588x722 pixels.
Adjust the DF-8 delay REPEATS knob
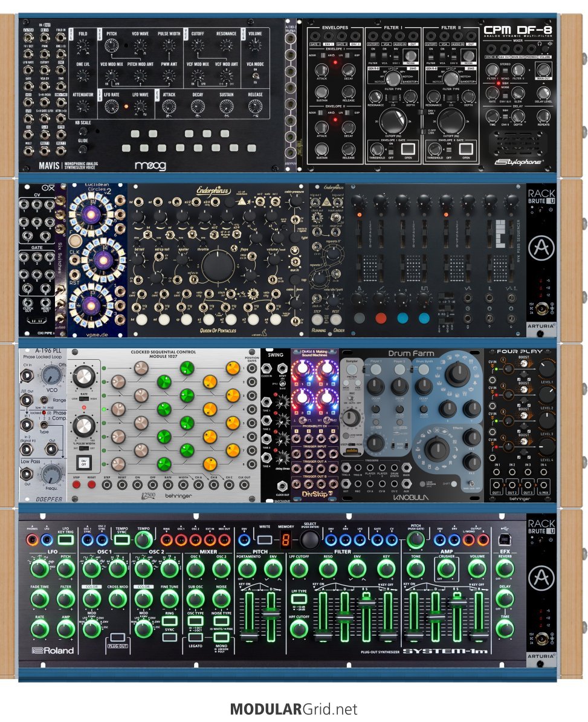[543, 115]
